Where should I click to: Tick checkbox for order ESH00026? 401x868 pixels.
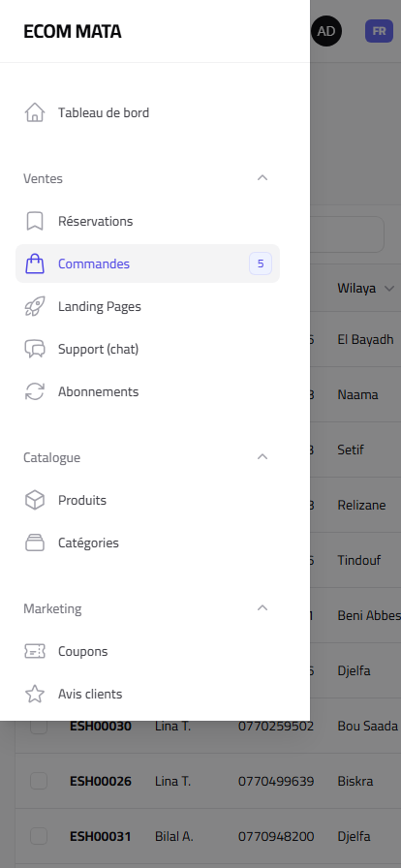click(x=38, y=781)
